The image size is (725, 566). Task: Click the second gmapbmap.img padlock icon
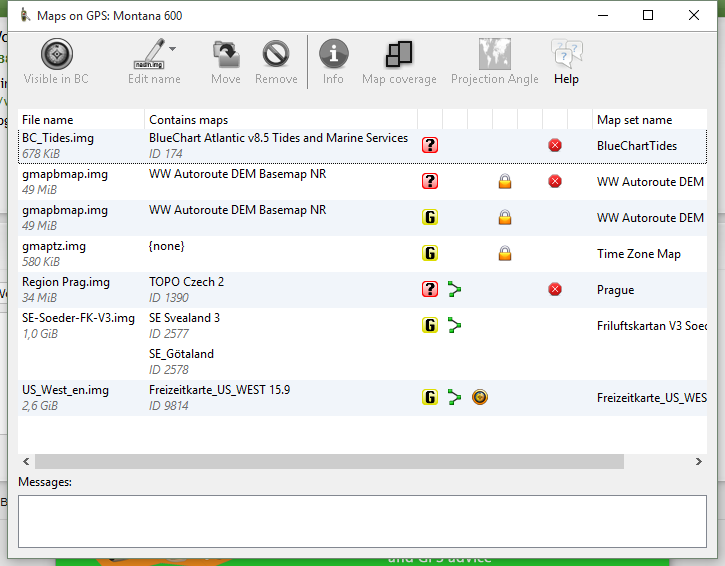[505, 217]
